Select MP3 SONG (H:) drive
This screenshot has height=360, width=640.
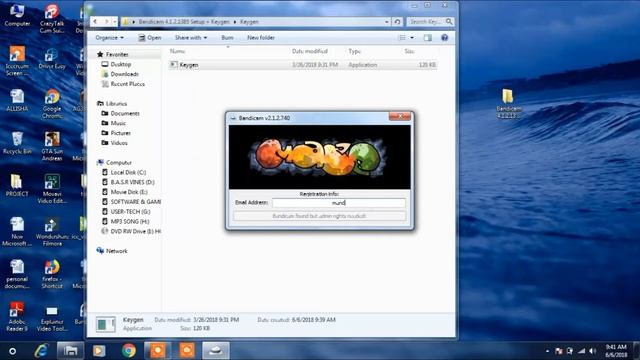point(130,221)
